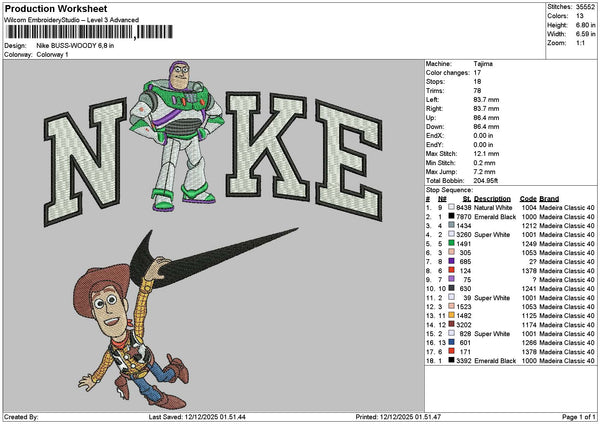Image resolution: width=600 pixels, height=424 pixels.
Task: Click the dark swatch beside stitch count 630
Action: click(451, 288)
